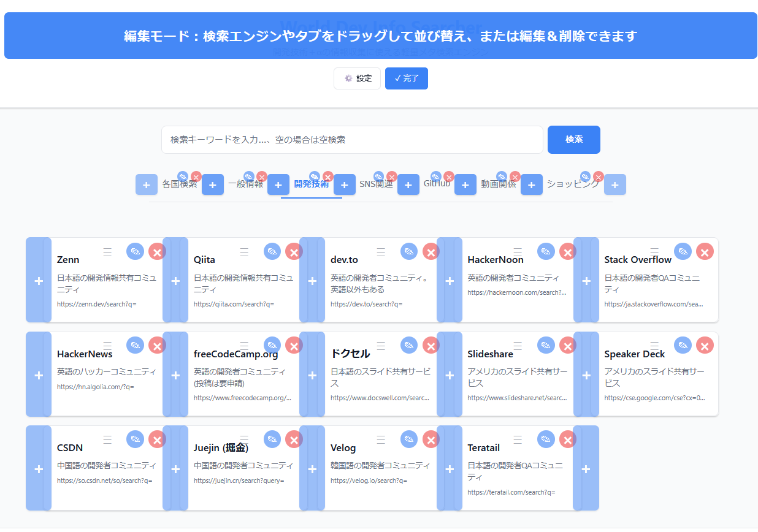Viewport: 758px width, 532px height.
Task: Edit the Teratail card
Action: tap(546, 439)
